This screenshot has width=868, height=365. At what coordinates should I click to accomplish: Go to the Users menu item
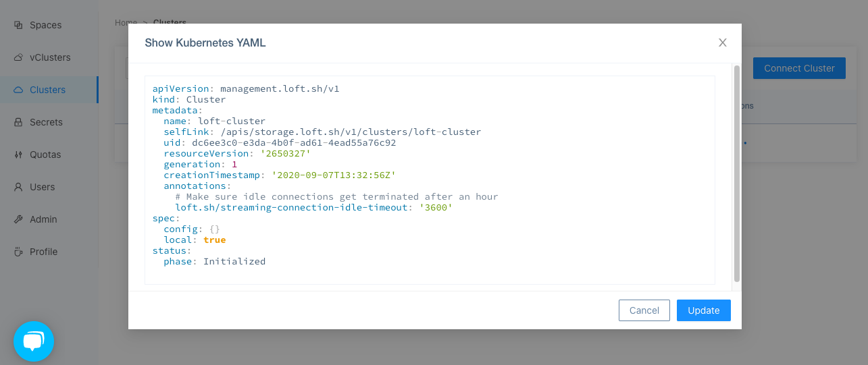coord(42,187)
